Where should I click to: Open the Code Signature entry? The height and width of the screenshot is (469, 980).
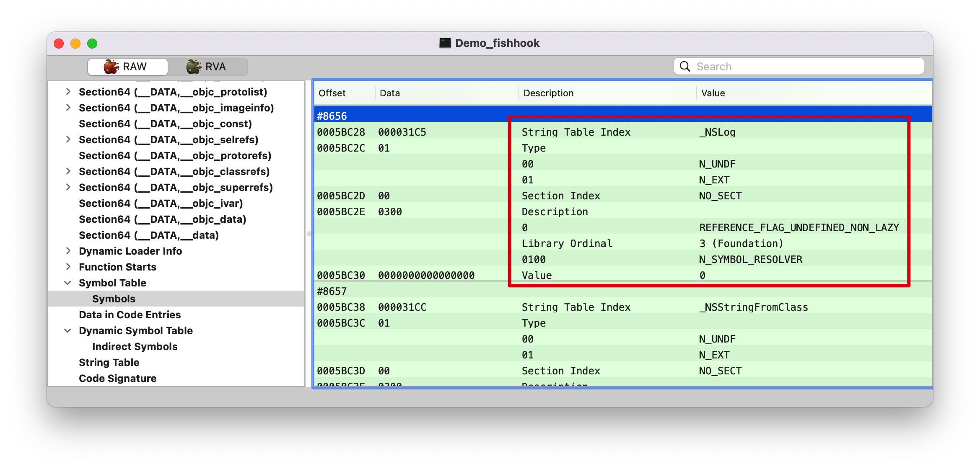tap(117, 379)
